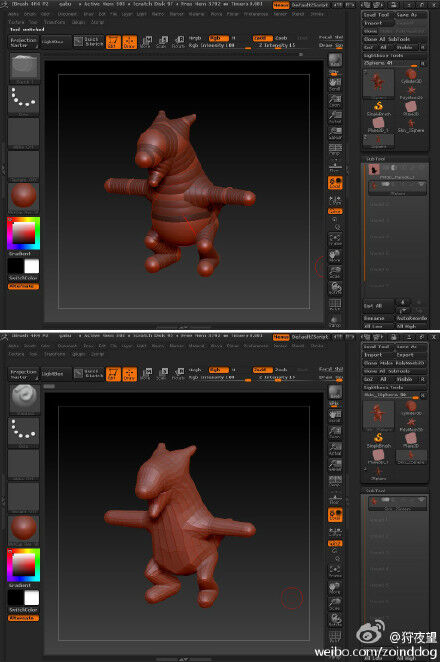Open Zplugin menu in upper screenshot
This screenshot has height=662, width=440.
coord(79,22)
